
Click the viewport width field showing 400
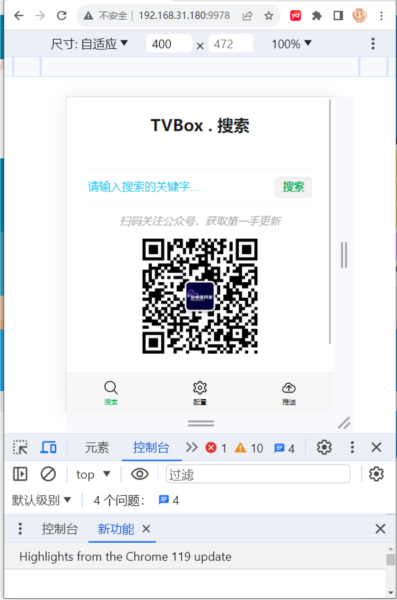pyautogui.click(x=169, y=44)
